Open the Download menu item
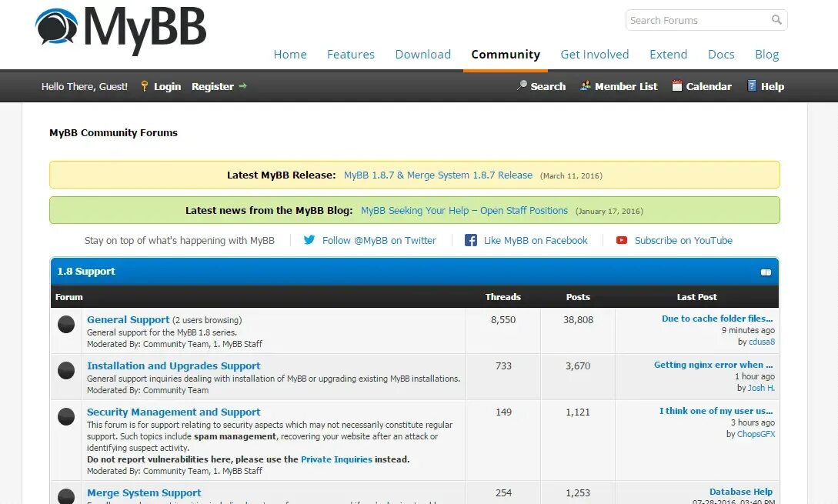The width and height of the screenshot is (838, 504). (422, 54)
